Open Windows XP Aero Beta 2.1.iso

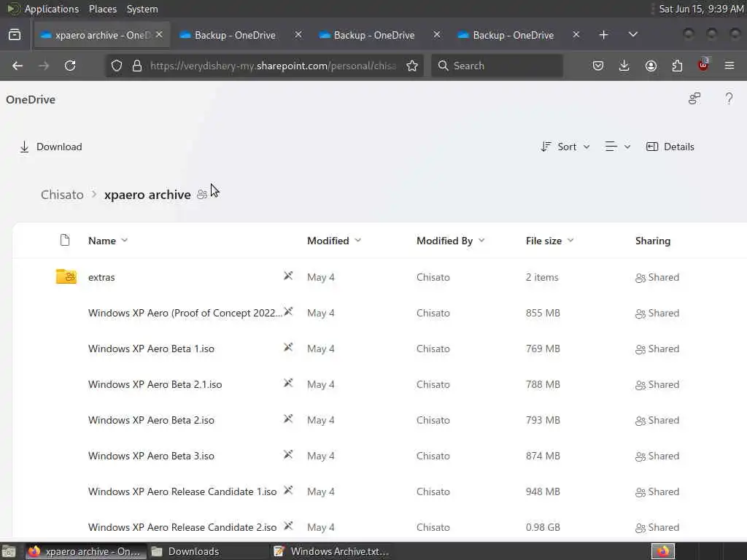click(155, 384)
